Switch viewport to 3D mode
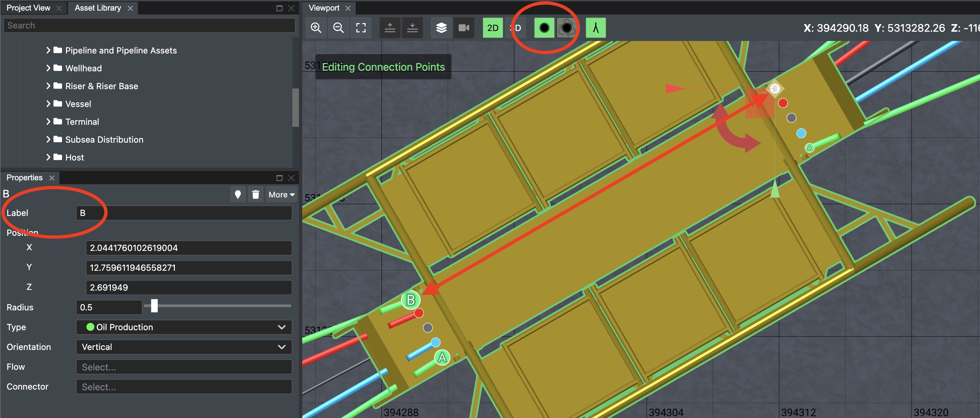Image resolution: width=980 pixels, height=418 pixels. pos(515,28)
